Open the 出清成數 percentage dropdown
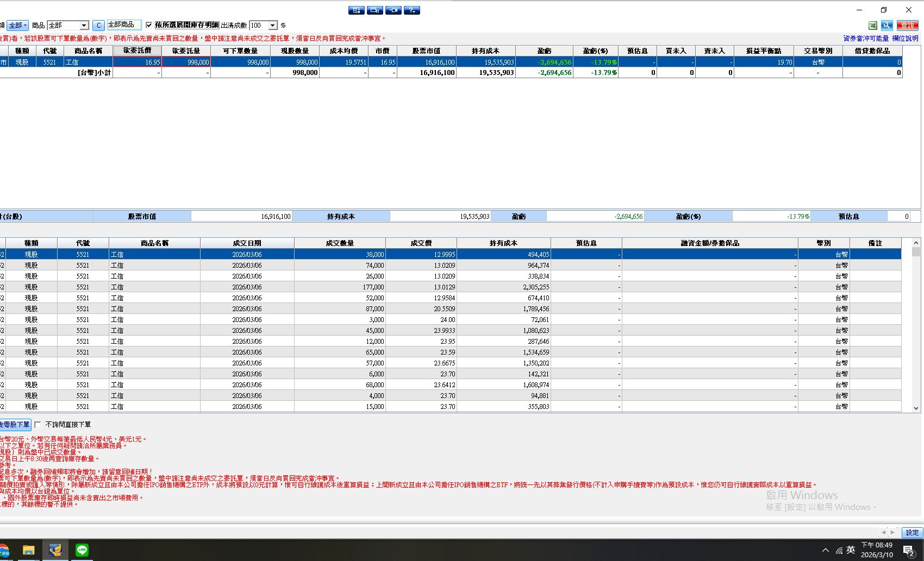924x561 pixels. 273,26
